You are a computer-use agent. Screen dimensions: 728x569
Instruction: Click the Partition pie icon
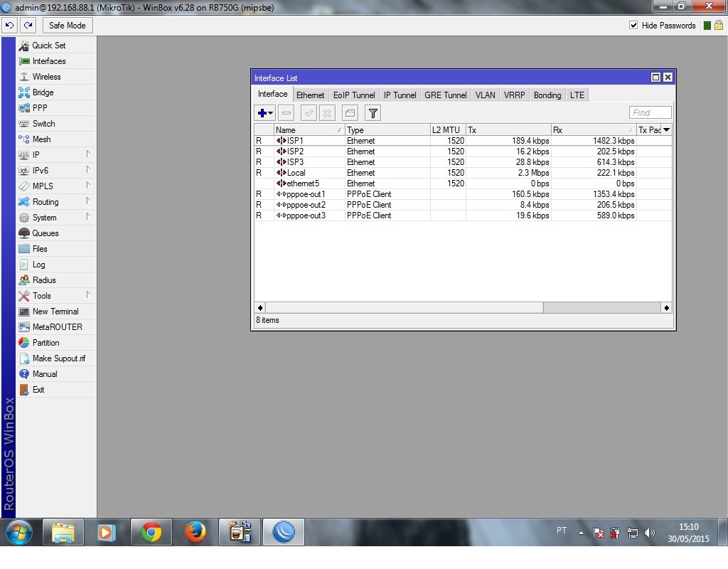tap(23, 343)
